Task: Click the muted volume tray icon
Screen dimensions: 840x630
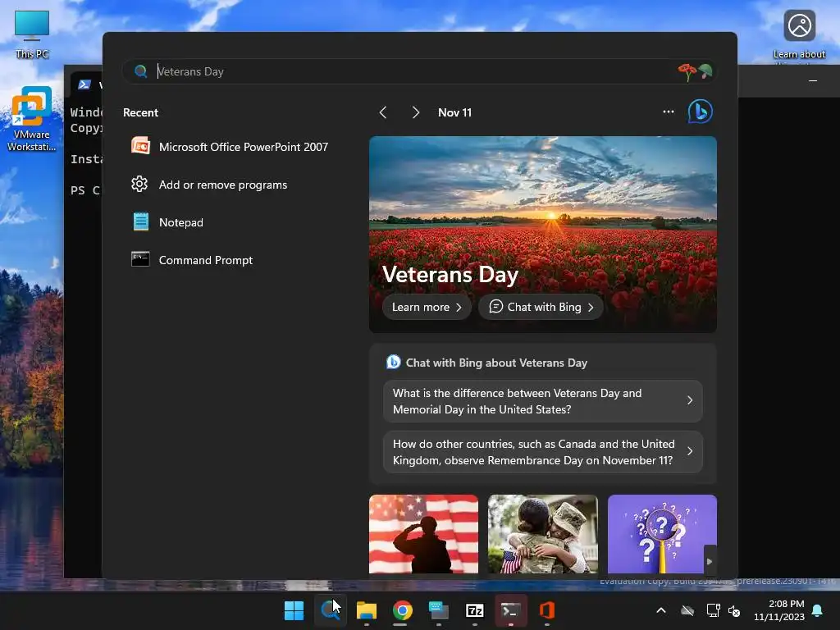Action: [x=734, y=610]
